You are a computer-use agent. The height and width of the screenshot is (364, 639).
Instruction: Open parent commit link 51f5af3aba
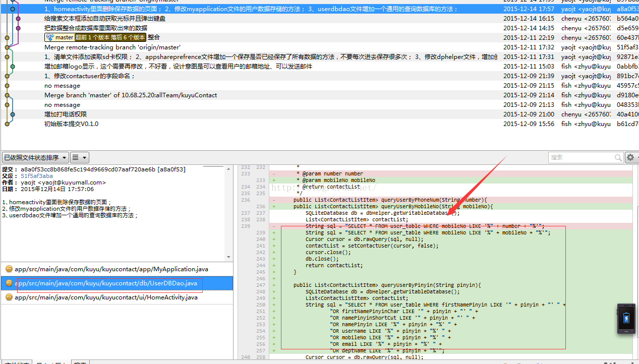pos(37,176)
